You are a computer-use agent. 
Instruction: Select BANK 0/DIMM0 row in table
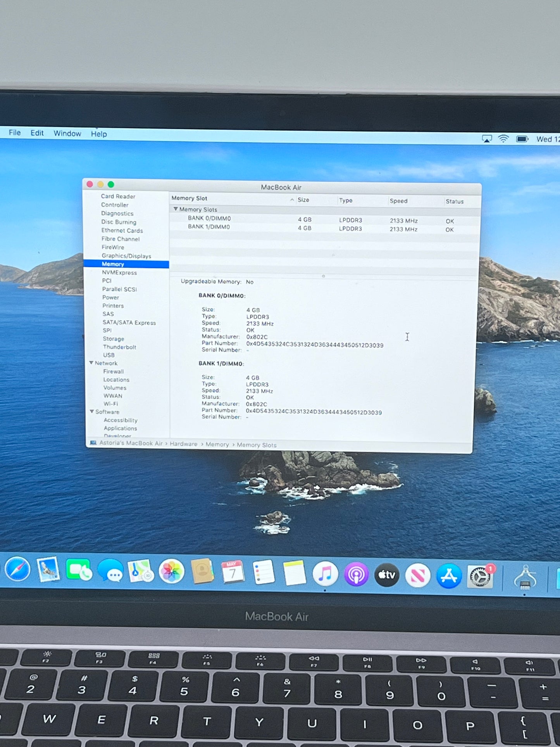pyautogui.click(x=325, y=219)
